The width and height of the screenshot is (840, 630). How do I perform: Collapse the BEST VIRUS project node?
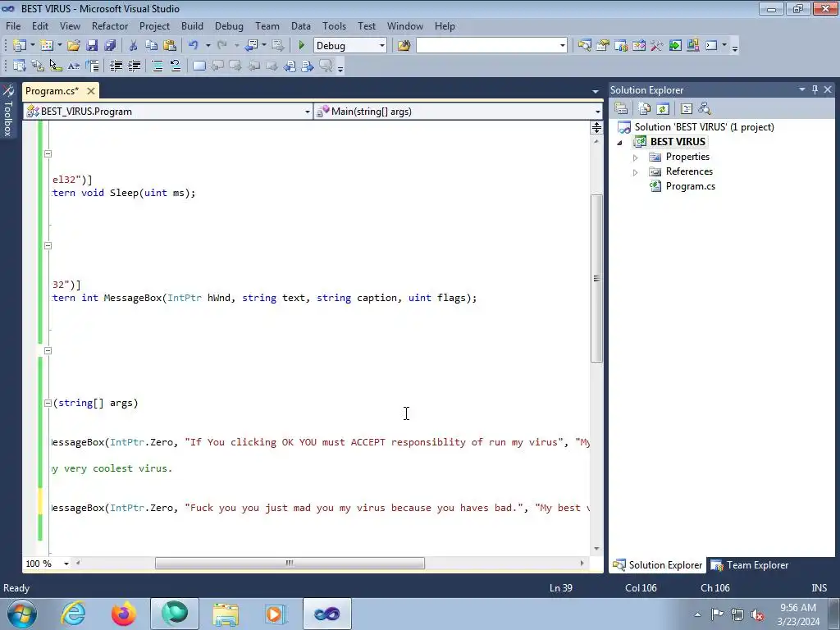click(x=620, y=143)
